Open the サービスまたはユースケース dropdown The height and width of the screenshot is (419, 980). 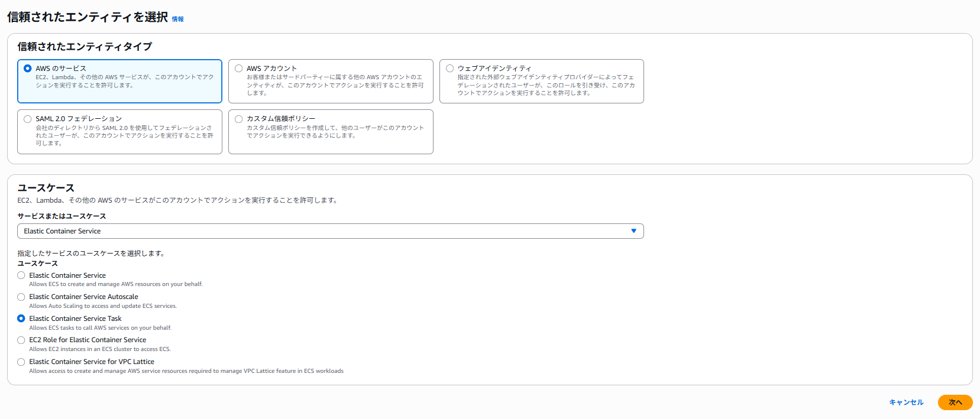331,231
